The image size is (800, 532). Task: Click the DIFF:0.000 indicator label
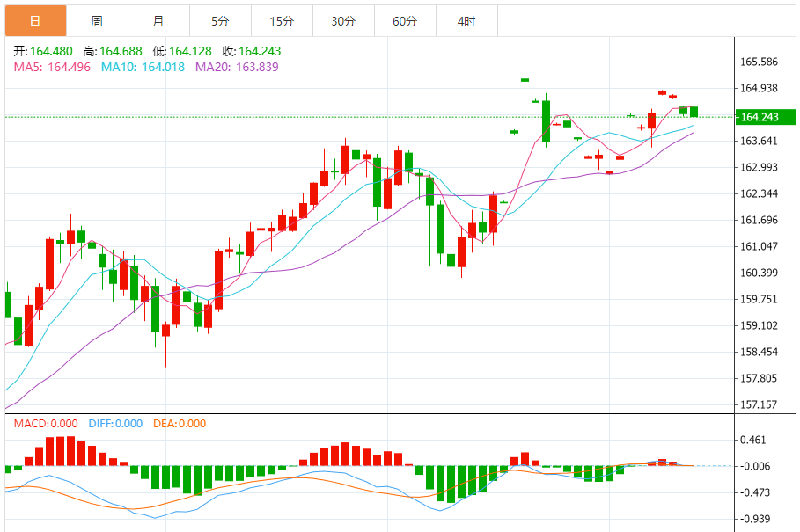[115, 424]
